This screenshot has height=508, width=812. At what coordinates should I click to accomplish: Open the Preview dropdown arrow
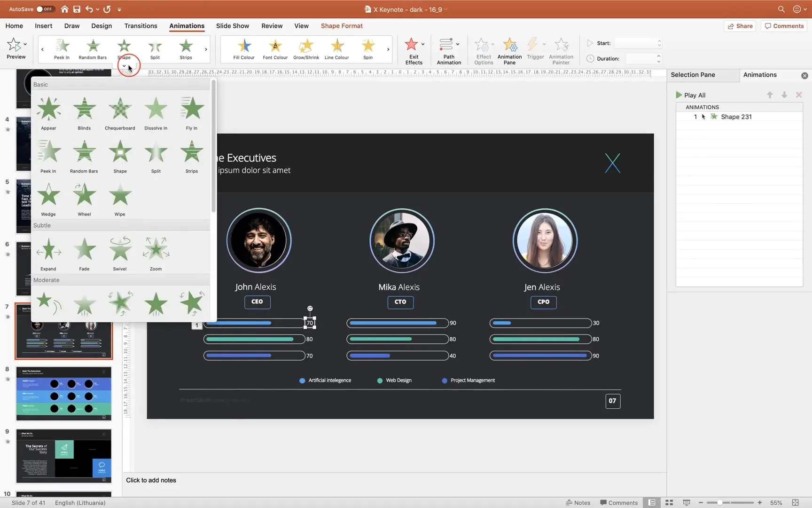coord(25,44)
